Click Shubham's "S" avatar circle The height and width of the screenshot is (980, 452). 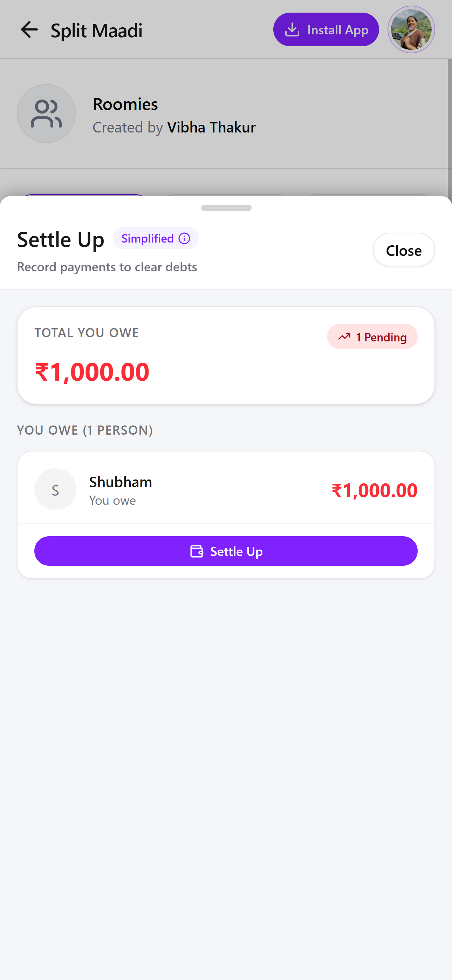[x=55, y=489]
